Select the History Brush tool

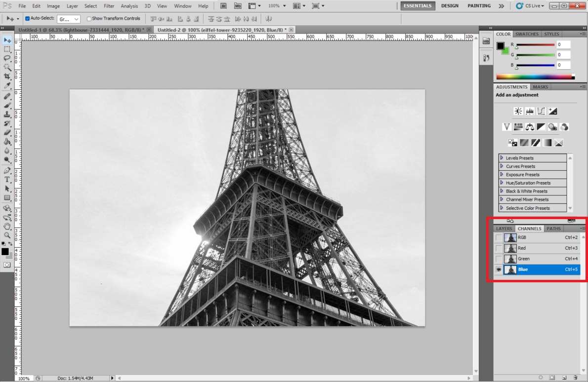(x=7, y=123)
